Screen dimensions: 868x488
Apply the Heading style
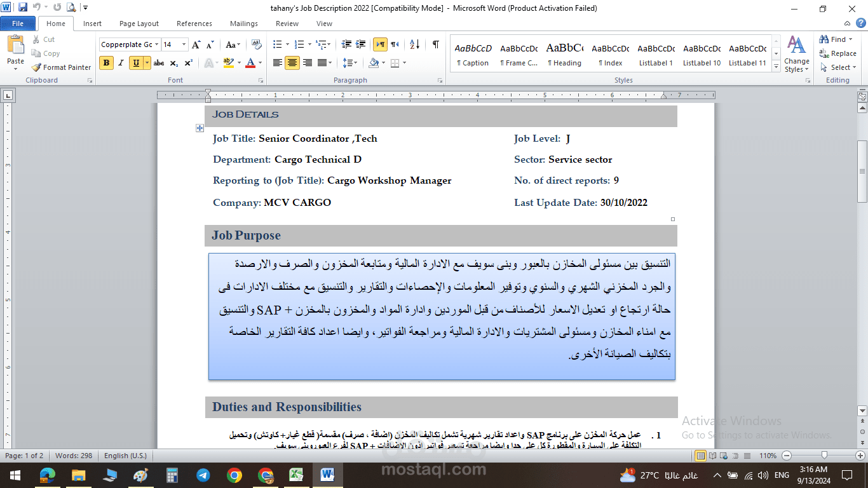565,55
